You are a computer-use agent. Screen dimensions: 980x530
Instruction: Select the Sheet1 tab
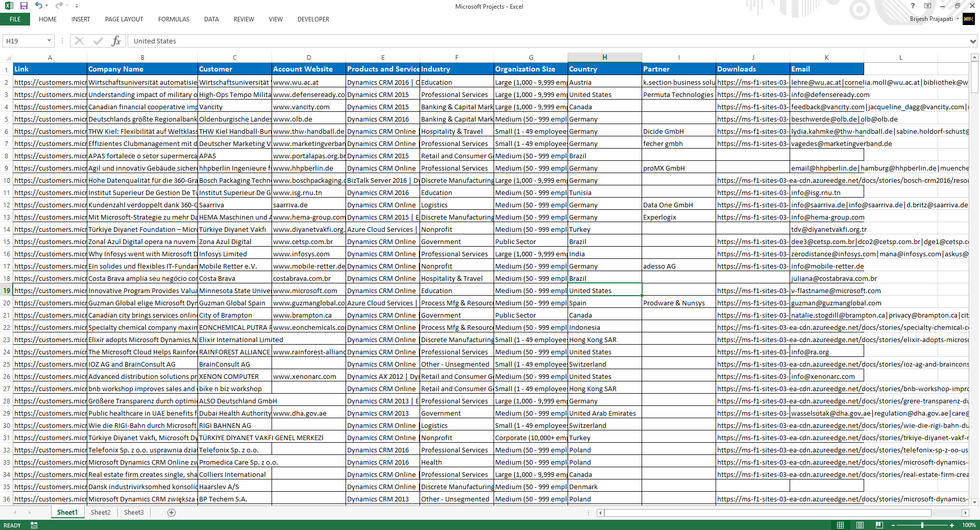[67, 512]
